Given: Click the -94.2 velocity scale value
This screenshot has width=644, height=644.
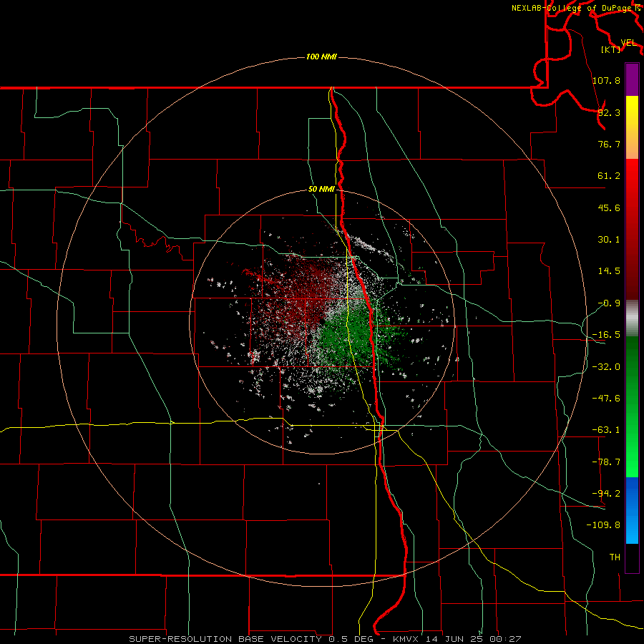Looking at the screenshot, I should [606, 494].
